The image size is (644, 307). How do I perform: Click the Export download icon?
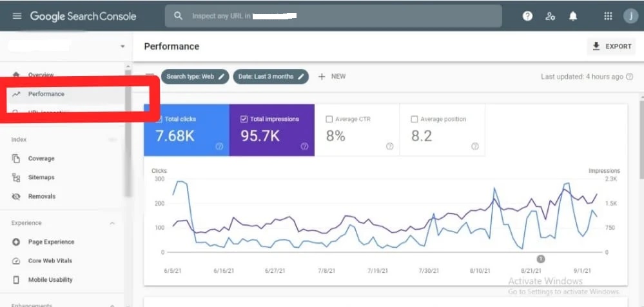596,46
